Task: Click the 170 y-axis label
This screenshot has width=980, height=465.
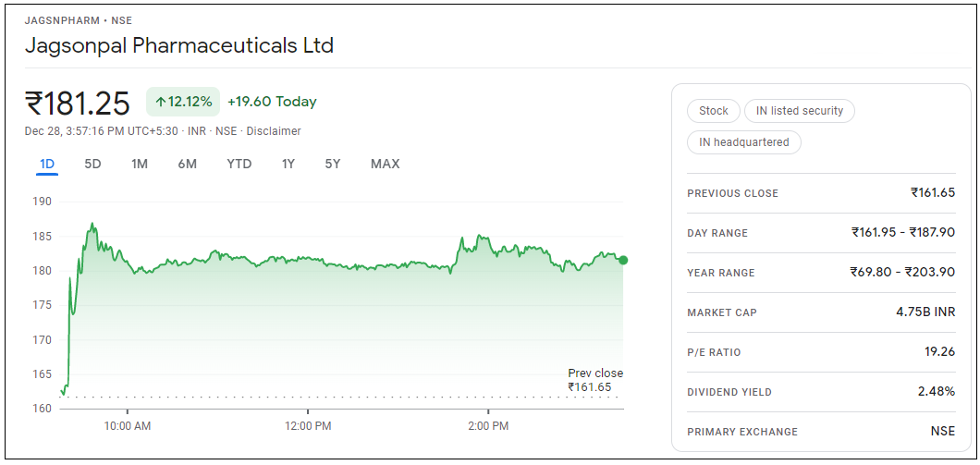Action: [x=43, y=340]
